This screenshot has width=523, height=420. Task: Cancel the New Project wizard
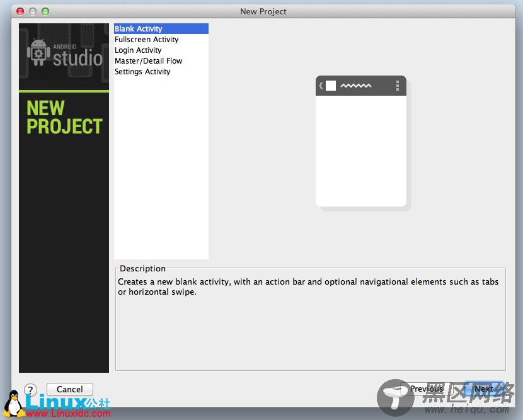point(70,389)
